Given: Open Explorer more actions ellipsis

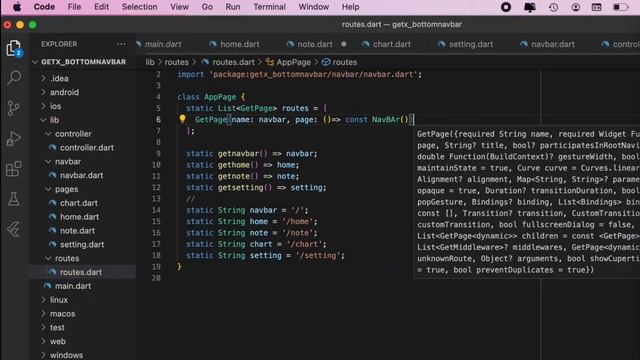Looking at the screenshot, I should click(121, 44).
